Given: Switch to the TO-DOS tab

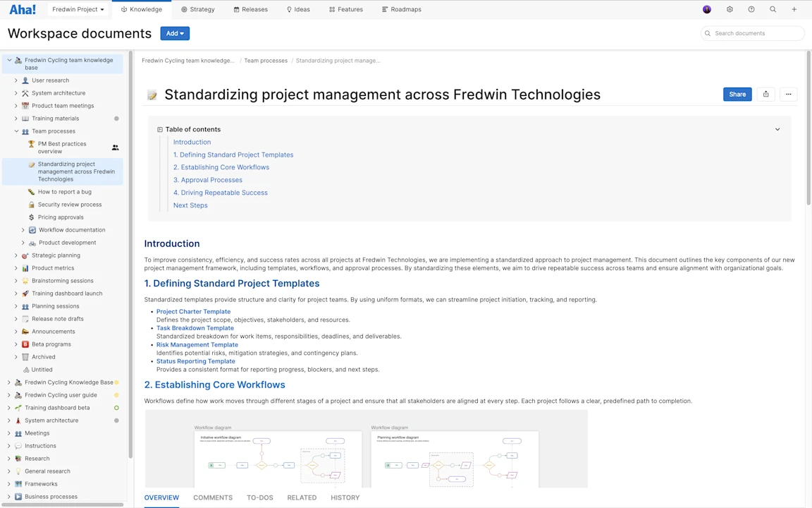Looking at the screenshot, I should coord(260,497).
